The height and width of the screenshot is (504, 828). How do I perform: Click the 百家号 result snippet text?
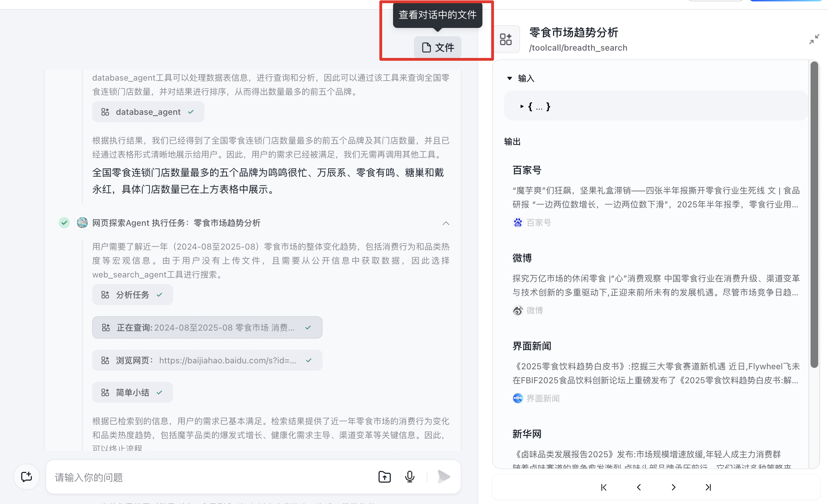coord(656,198)
